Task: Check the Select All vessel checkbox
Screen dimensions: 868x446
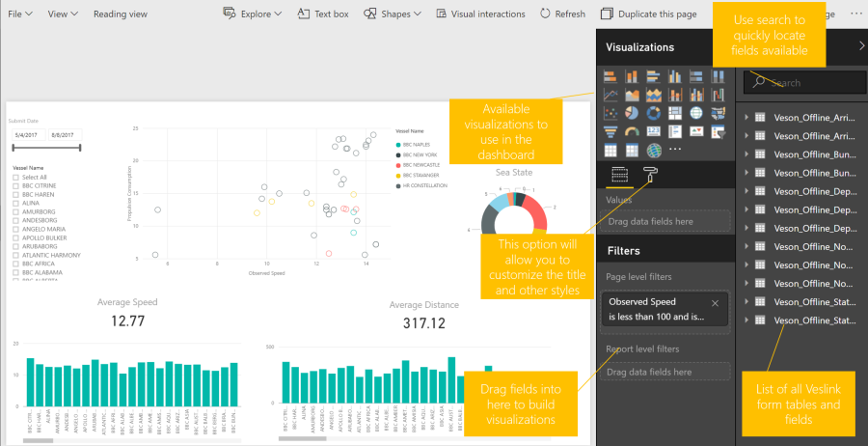Action: pos(15,177)
